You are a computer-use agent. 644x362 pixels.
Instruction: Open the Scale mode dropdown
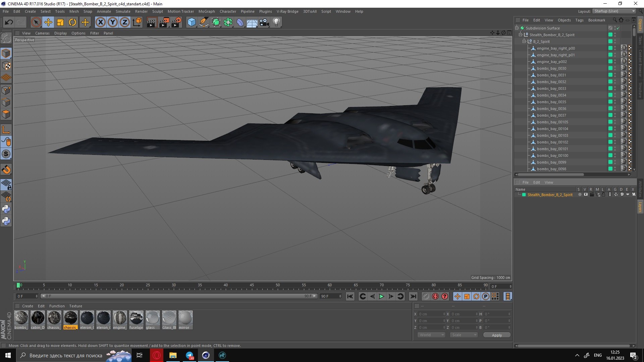464,335
